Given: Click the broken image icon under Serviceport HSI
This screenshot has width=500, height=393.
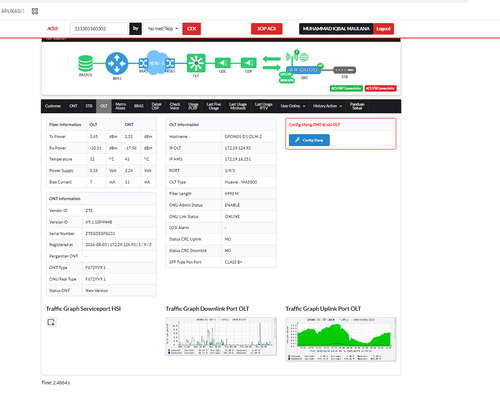Looking at the screenshot, I should pyautogui.click(x=51, y=322).
